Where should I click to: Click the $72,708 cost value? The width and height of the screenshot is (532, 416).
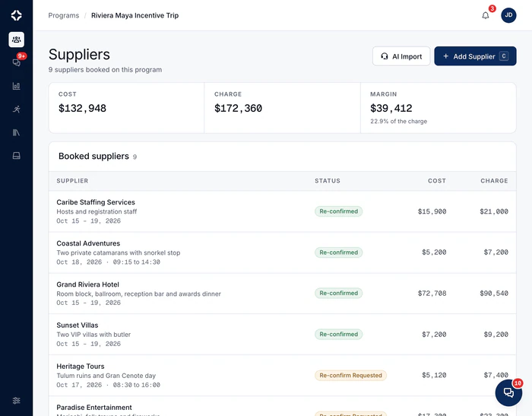432,294
